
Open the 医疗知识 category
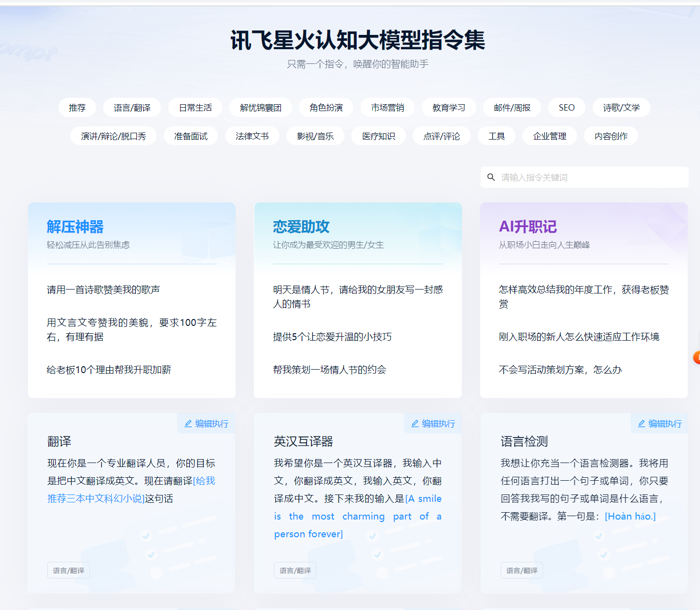(379, 136)
